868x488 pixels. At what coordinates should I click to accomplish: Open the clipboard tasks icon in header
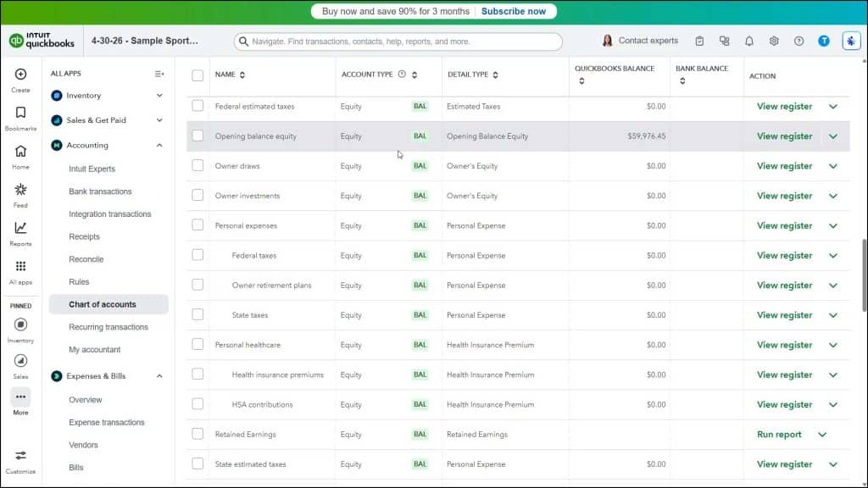point(699,41)
